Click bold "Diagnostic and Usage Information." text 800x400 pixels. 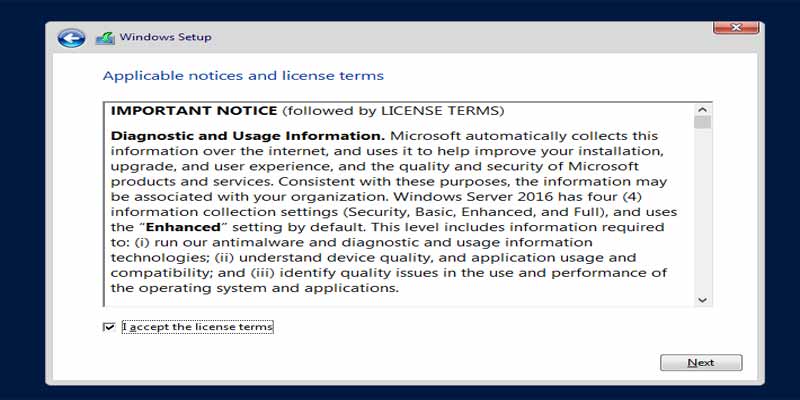[247, 135]
